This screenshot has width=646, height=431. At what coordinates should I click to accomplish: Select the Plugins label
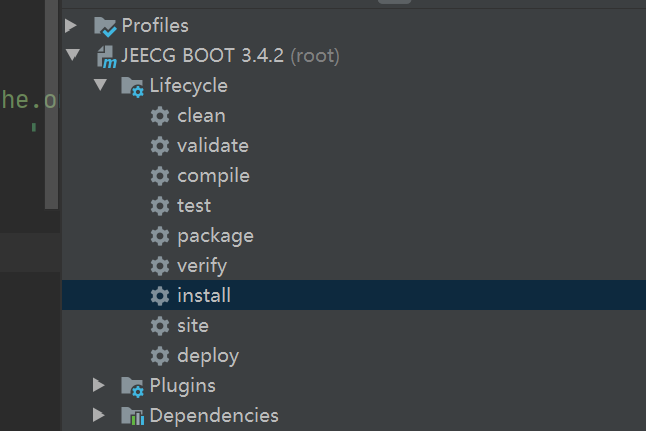point(183,386)
